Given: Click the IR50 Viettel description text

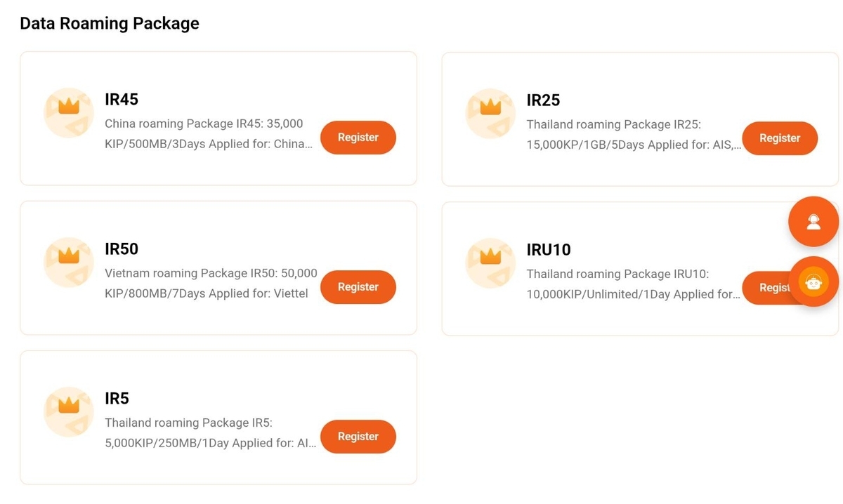Looking at the screenshot, I should [211, 284].
